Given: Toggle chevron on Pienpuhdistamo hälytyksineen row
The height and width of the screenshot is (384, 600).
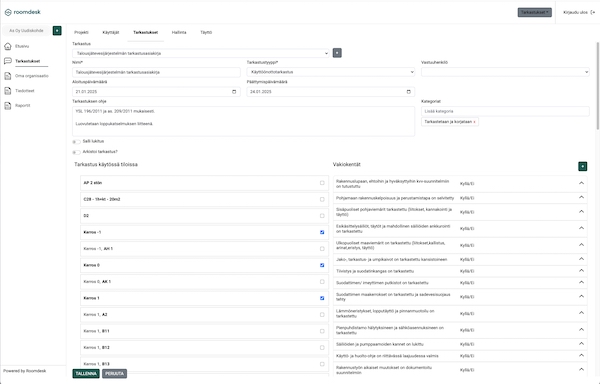Looking at the screenshot, I should click(581, 329).
